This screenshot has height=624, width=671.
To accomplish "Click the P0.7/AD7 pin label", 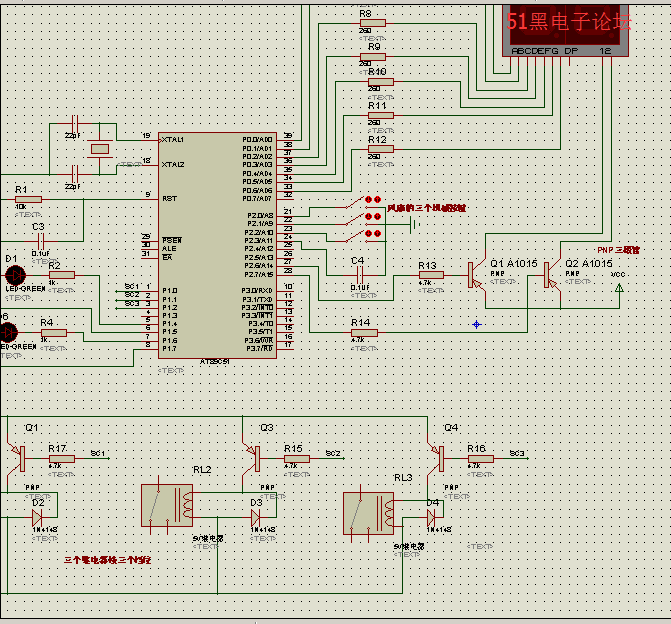I will pos(257,199).
